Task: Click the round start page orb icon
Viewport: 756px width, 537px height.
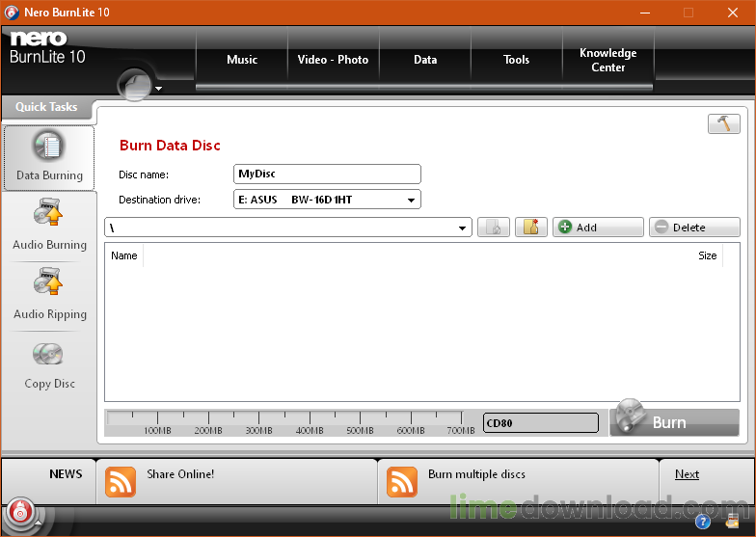Action: 135,85
